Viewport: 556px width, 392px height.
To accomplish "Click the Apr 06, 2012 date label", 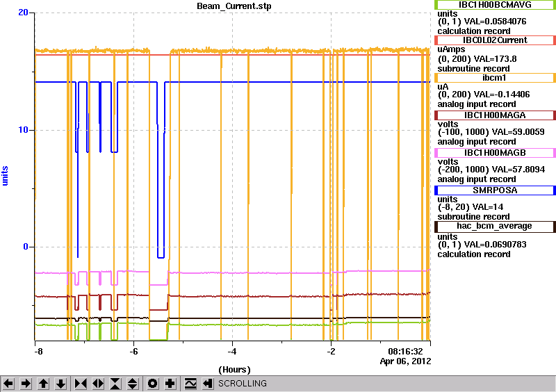I will tap(405, 361).
